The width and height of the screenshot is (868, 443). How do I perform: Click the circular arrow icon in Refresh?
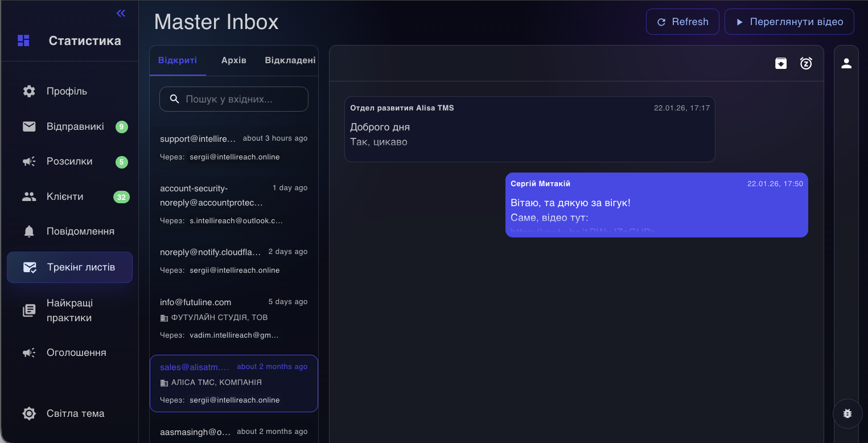tap(661, 22)
